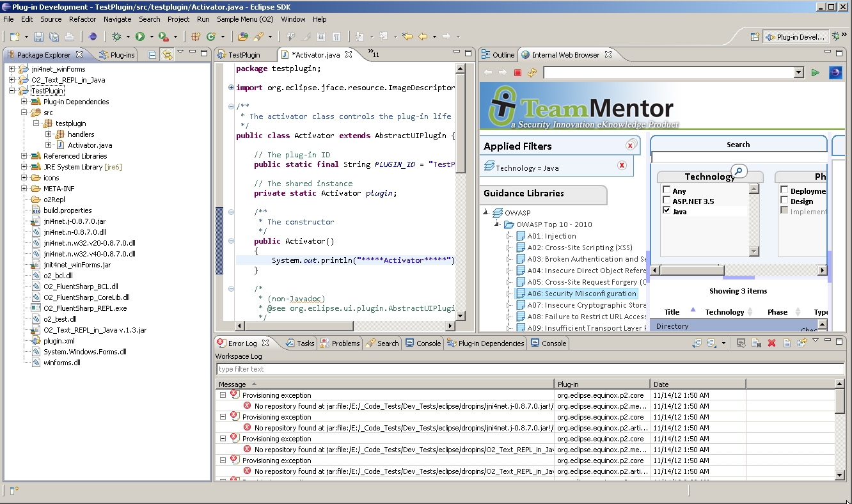The width and height of the screenshot is (852, 504).
Task: Expand the JRE System Library node
Action: [x=24, y=167]
